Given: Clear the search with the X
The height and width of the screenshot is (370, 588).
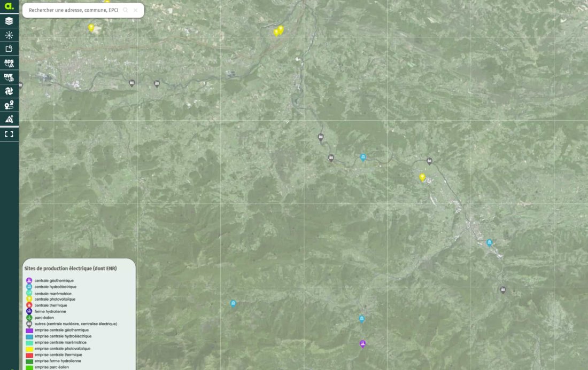Looking at the screenshot, I should 136,10.
